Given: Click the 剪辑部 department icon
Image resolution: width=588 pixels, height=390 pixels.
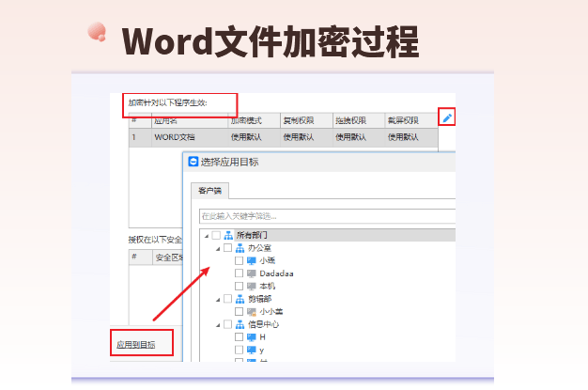Looking at the screenshot, I should pos(240,299).
